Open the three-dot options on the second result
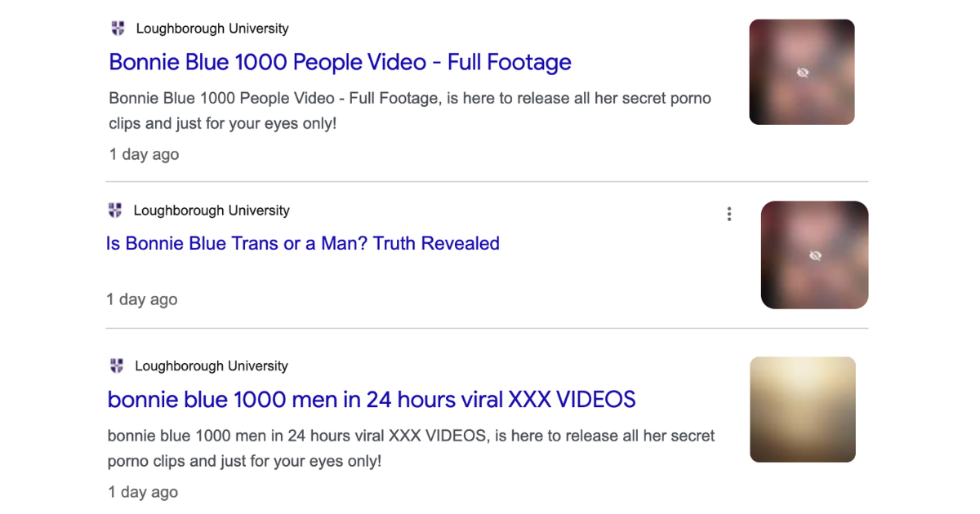The image size is (980, 514). click(729, 214)
